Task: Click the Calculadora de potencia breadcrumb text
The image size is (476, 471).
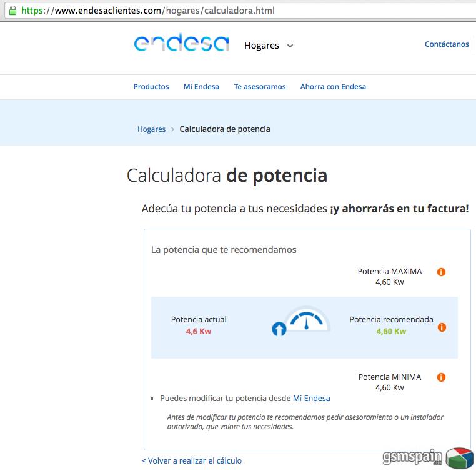Action: [225, 129]
